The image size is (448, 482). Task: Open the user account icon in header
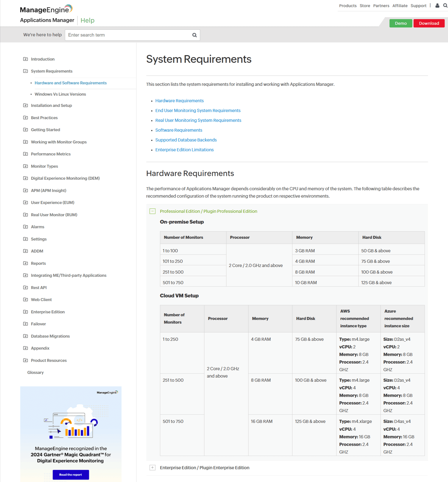click(x=437, y=5)
